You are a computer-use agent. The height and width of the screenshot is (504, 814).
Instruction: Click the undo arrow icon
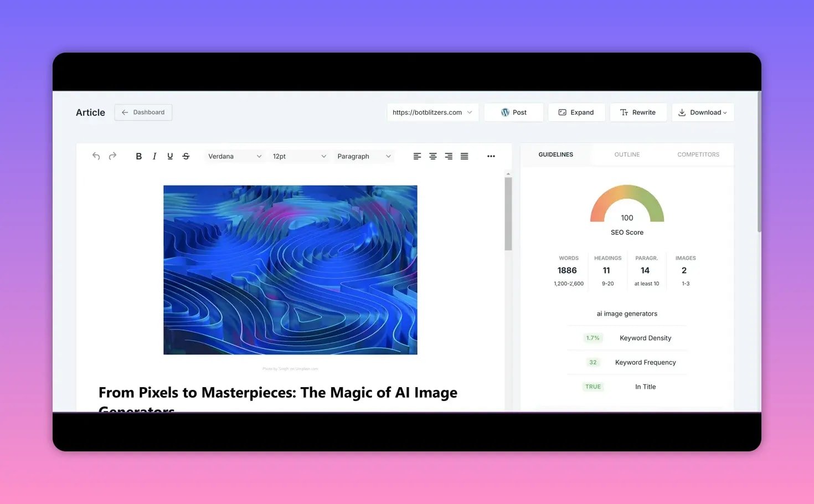(x=96, y=156)
